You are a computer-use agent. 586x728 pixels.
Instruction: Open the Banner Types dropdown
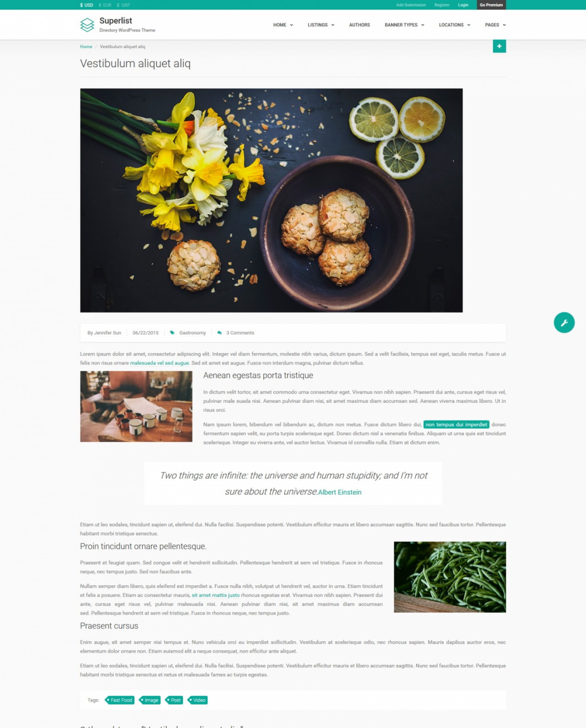click(404, 25)
